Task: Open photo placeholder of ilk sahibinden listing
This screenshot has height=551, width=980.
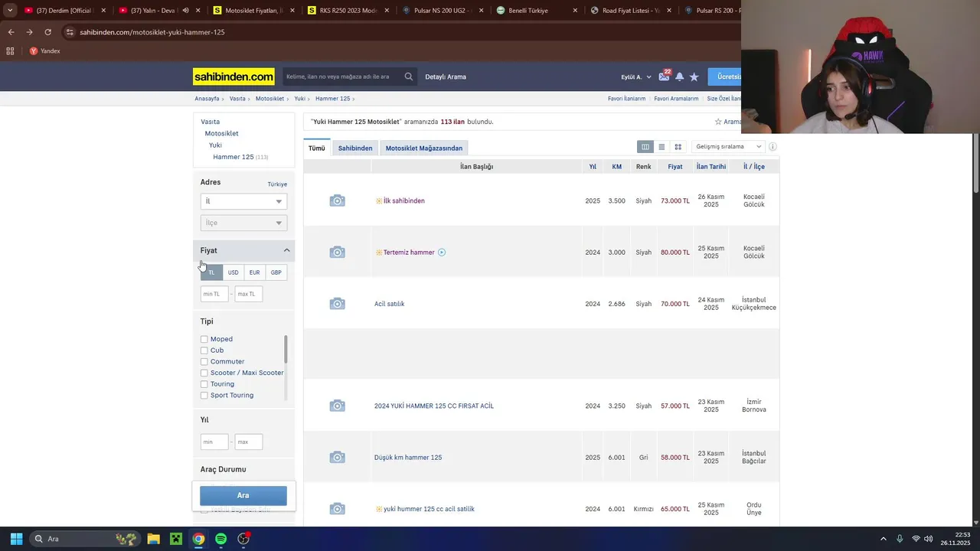Action: point(337,201)
